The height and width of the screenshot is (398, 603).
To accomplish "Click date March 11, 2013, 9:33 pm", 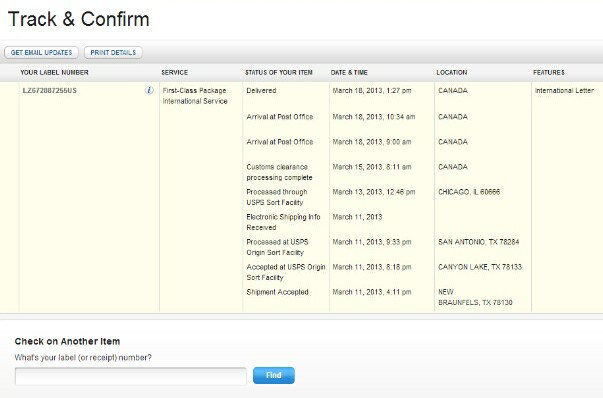I will [x=372, y=242].
